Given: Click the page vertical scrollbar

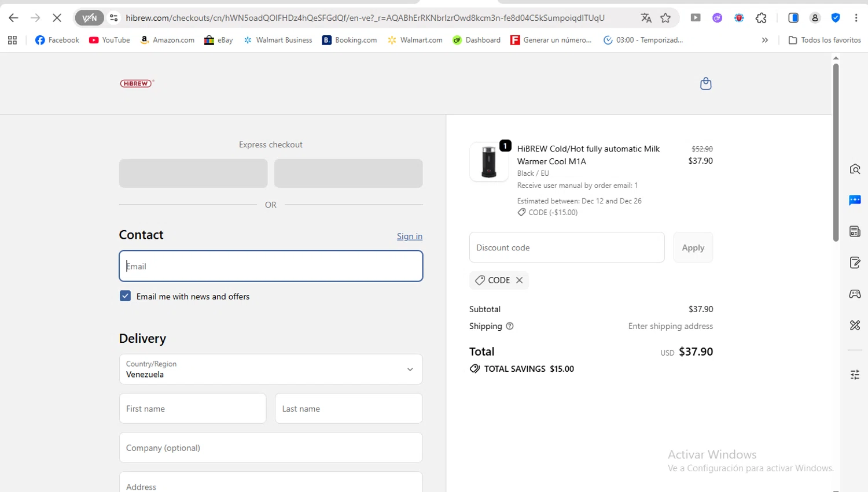Looking at the screenshot, I should tap(836, 152).
